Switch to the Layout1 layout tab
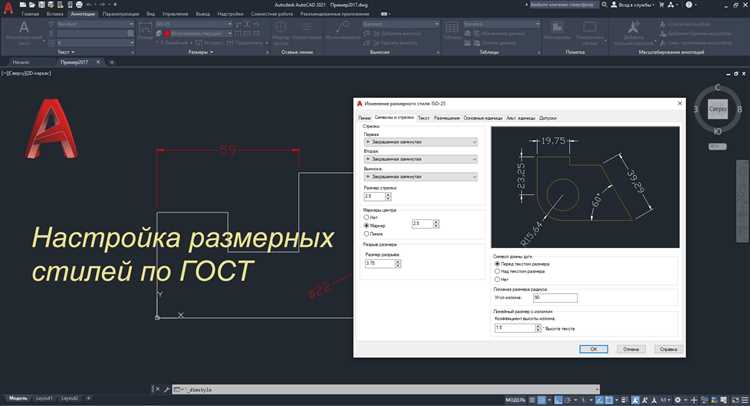 44,398
